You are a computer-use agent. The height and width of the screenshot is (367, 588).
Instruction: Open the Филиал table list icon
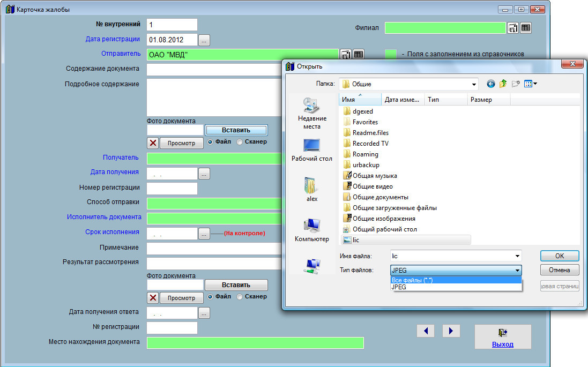tap(526, 28)
